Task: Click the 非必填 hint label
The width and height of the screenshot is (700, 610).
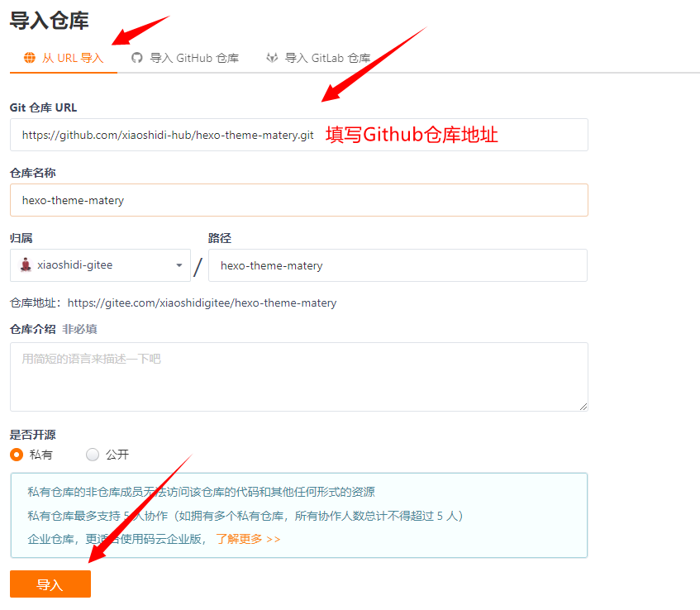Action: point(79,329)
